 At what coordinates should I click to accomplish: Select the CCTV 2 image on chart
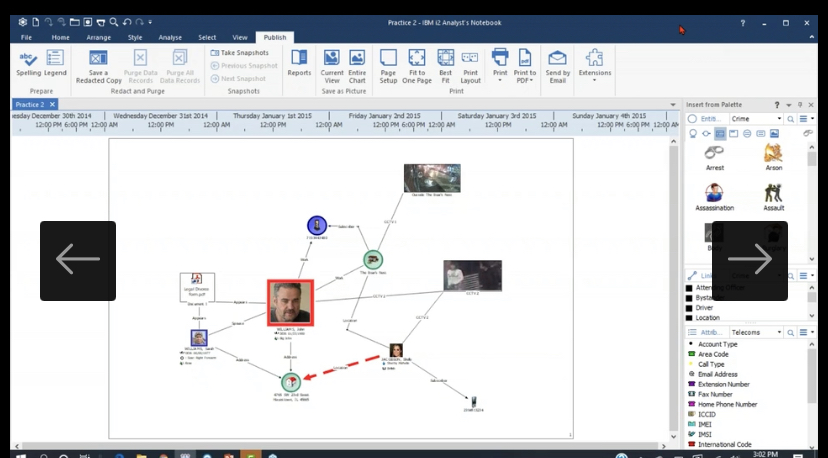click(472, 275)
